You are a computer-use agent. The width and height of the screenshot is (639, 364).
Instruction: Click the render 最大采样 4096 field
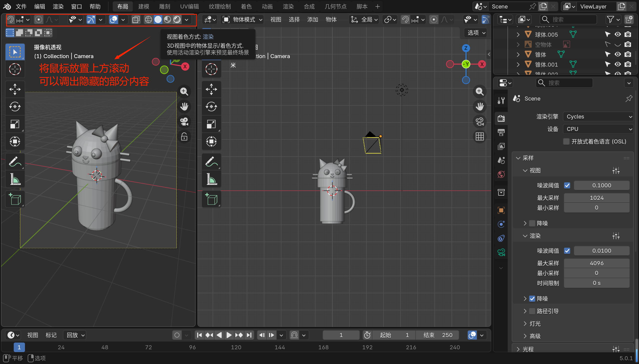click(596, 263)
